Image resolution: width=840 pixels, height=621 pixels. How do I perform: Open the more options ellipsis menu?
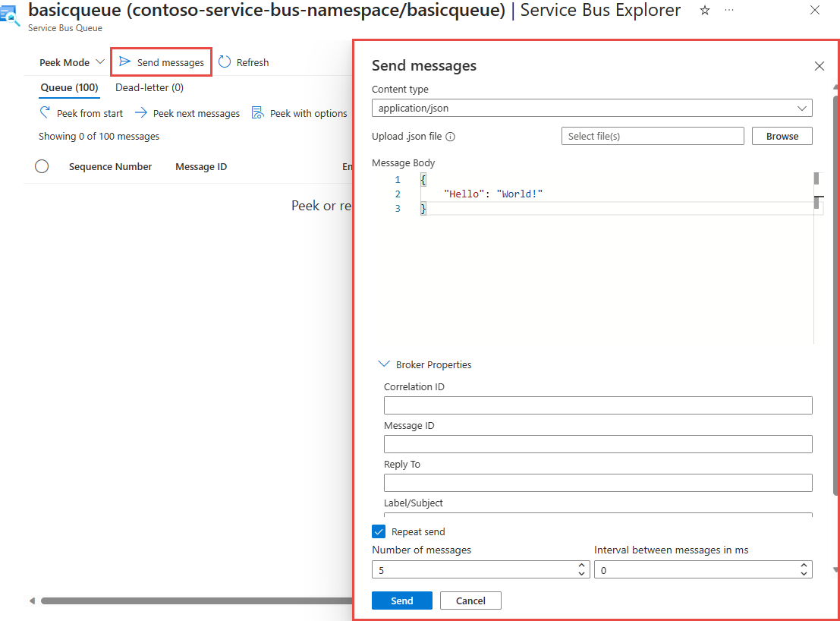pyautogui.click(x=729, y=10)
